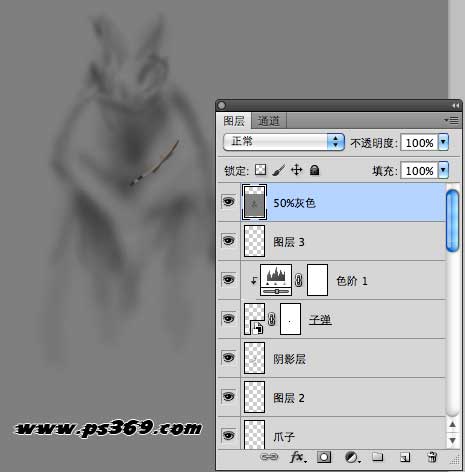This screenshot has width=465, height=472.
Task: Toggle visibility of 色阶 1 adjustment layer
Action: pos(228,279)
